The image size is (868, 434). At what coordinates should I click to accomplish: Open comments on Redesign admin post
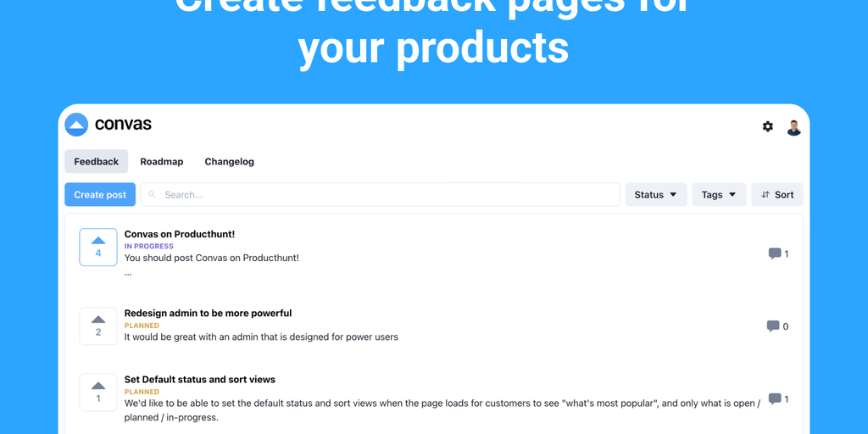(773, 326)
